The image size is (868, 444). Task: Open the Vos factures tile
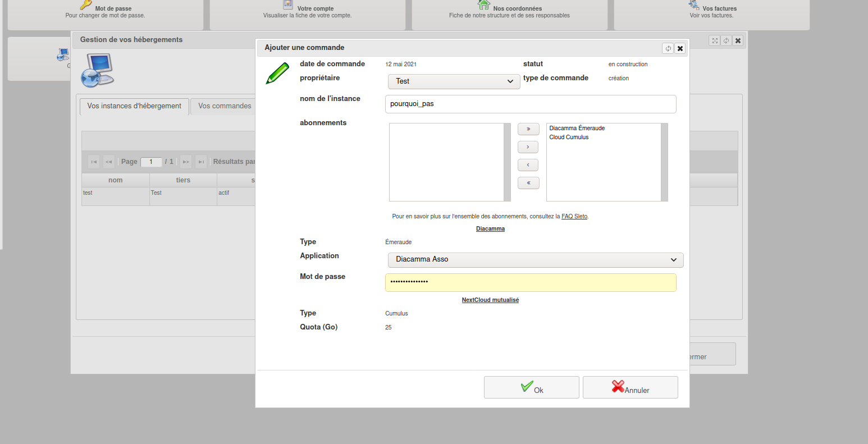[x=711, y=12]
